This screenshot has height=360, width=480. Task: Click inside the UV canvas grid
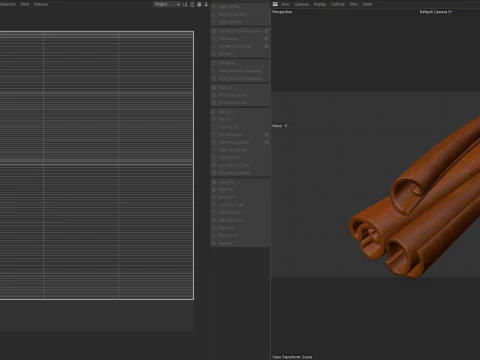pos(97,165)
